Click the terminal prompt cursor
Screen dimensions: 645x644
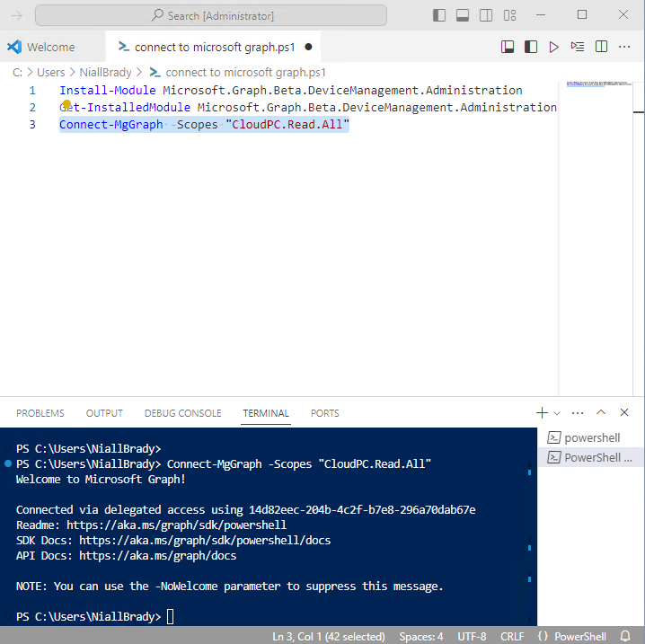[x=171, y=617]
